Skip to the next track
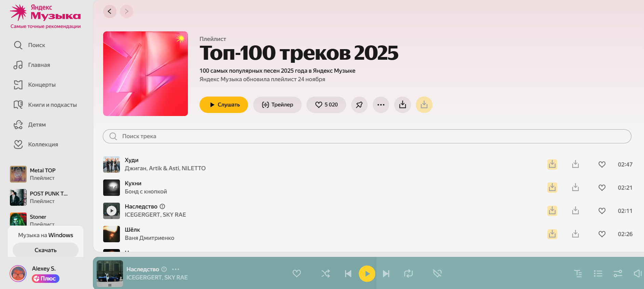The height and width of the screenshot is (289, 644). pyautogui.click(x=386, y=273)
